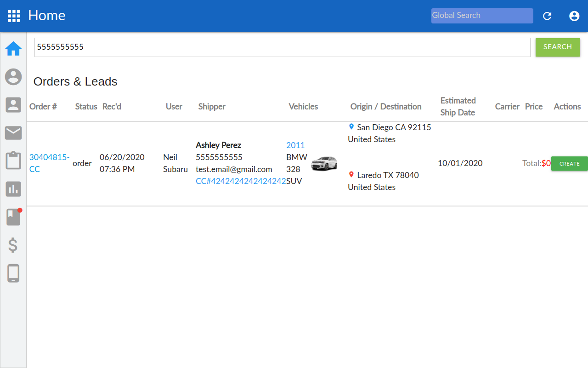
Task: Click the shipper phone number 5555555555 in the table
Action: (219, 157)
